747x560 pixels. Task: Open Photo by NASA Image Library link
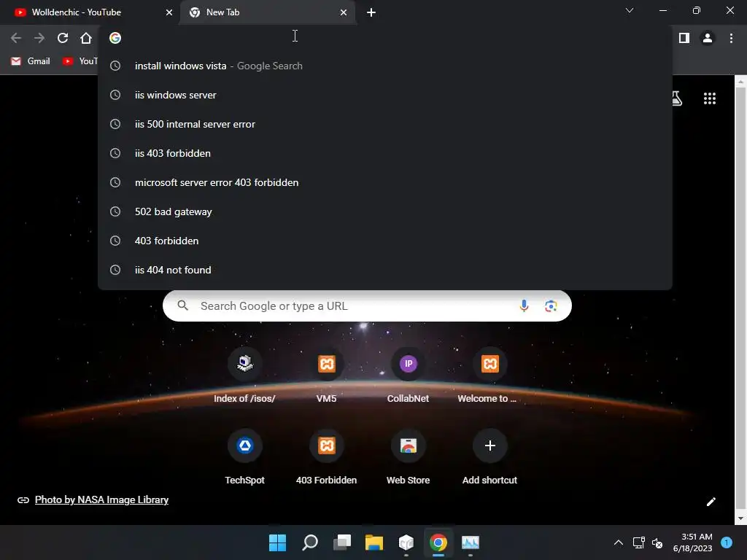[101, 500]
